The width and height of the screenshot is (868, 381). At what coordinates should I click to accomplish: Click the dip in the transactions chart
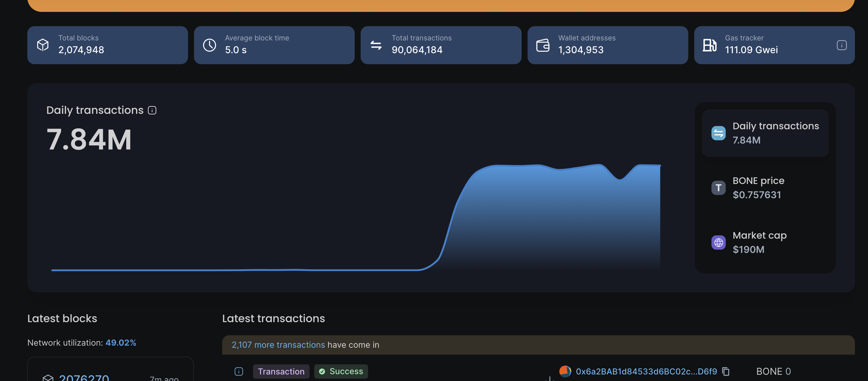619,180
